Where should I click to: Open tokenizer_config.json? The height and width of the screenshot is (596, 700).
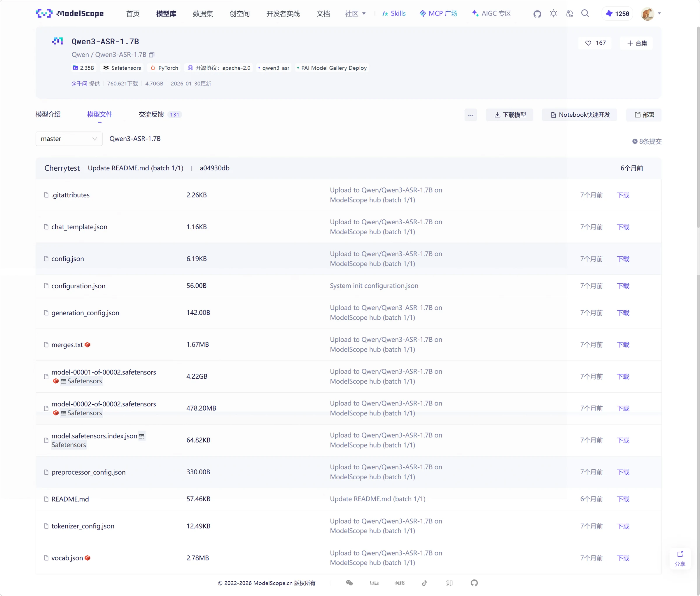click(83, 526)
